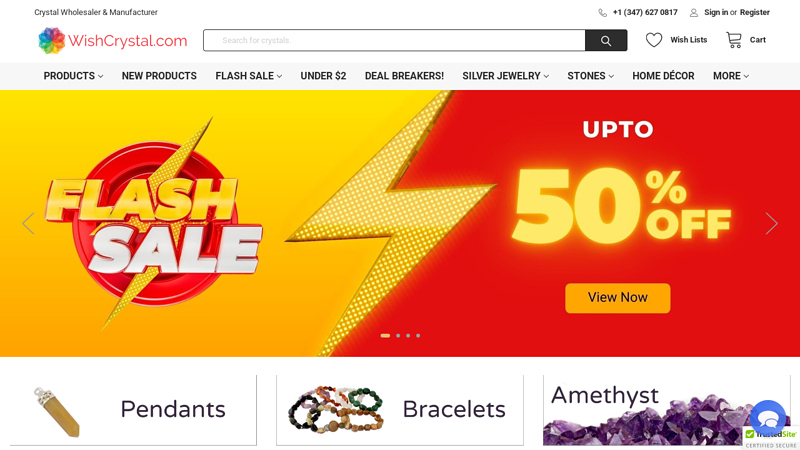Go to the previous banner slide arrow
Screen dimensions: 800x450
(28, 223)
